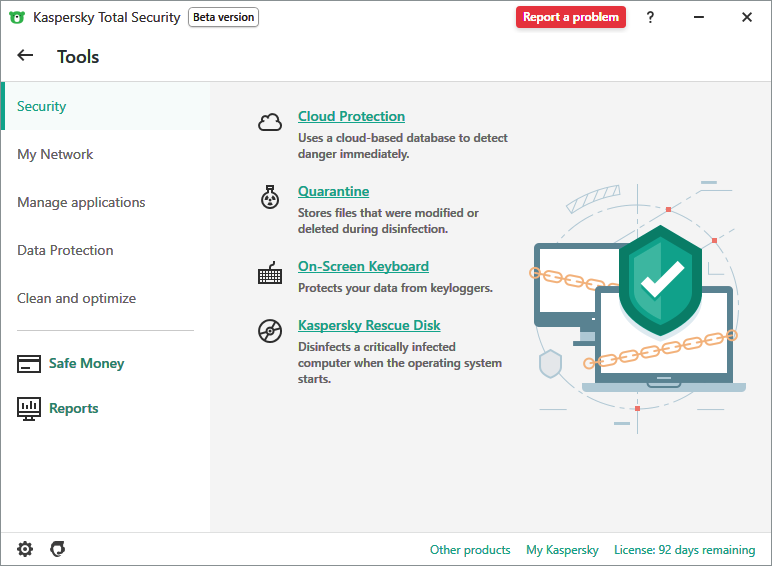This screenshot has height=566, width=772.
Task: Click the Reports monitor icon
Action: click(29, 408)
